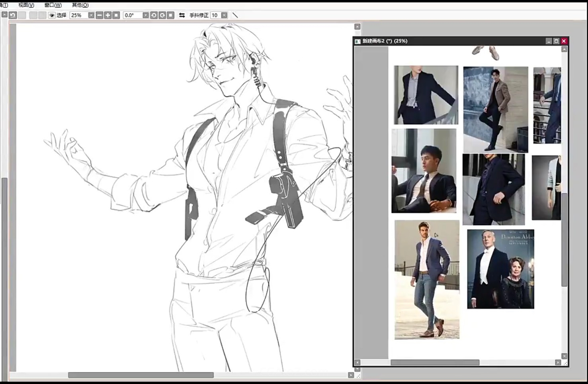Select the straight line drawing mode icon
The image size is (588, 384).
[235, 15]
